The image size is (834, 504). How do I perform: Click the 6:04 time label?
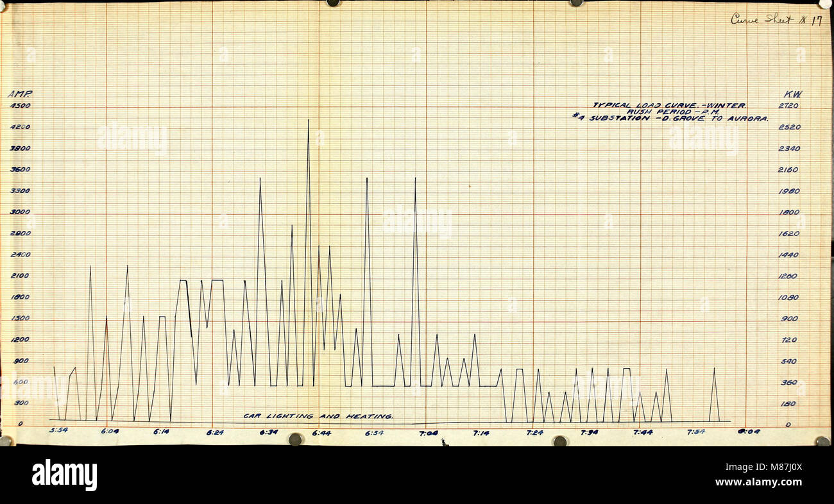[110, 431]
